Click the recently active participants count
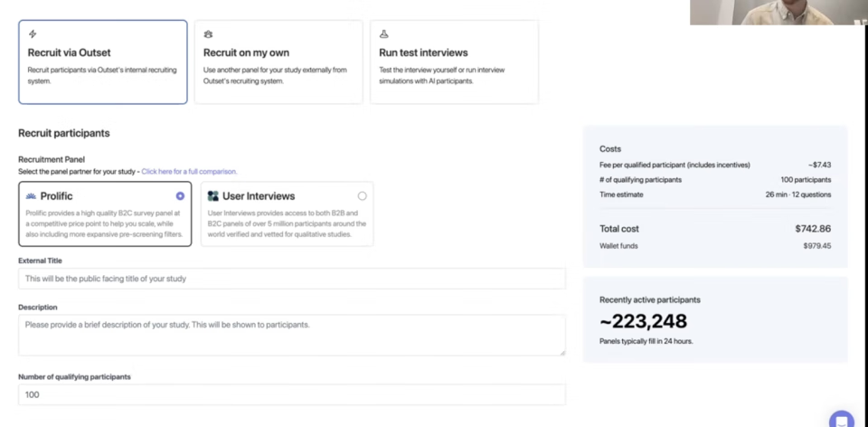 click(643, 321)
